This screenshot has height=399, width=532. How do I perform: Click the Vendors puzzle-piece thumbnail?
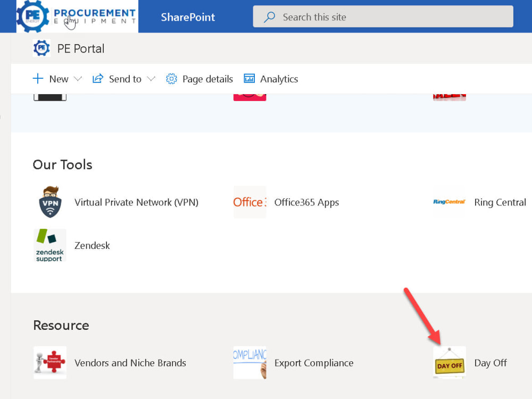click(x=50, y=362)
